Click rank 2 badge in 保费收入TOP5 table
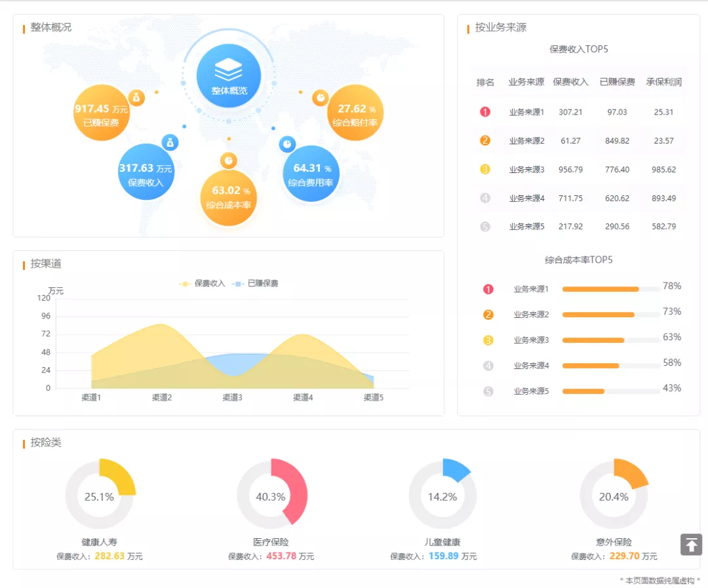Image resolution: width=708 pixels, height=588 pixels. point(485,140)
